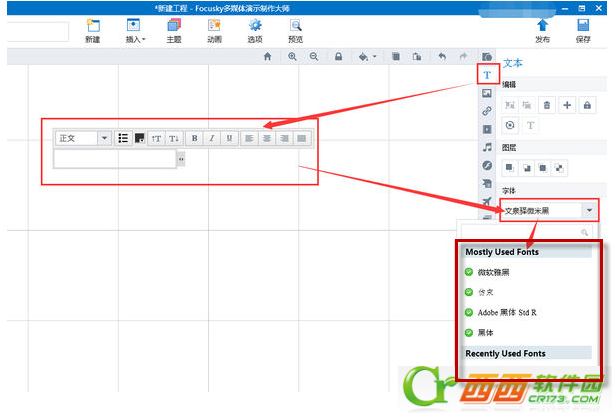The width and height of the screenshot is (612, 413).
Task: Select the airplane icon in sidebar
Action: point(487,201)
